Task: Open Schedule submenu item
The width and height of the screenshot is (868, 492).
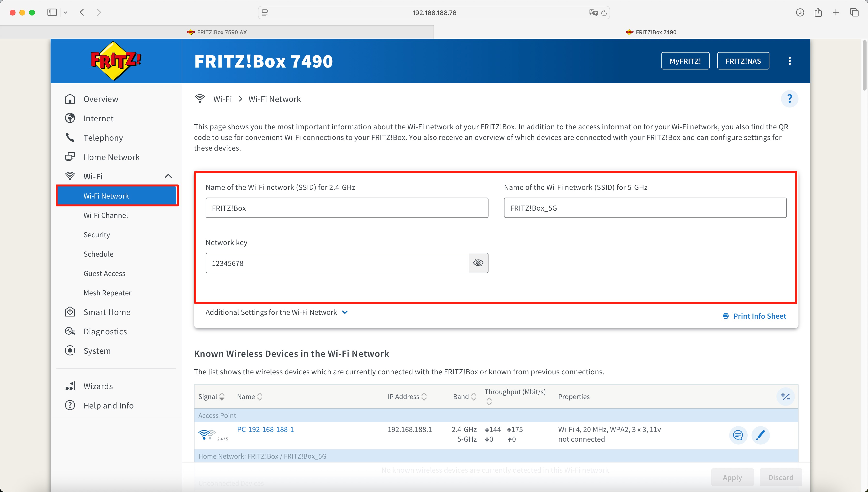Action: point(98,254)
